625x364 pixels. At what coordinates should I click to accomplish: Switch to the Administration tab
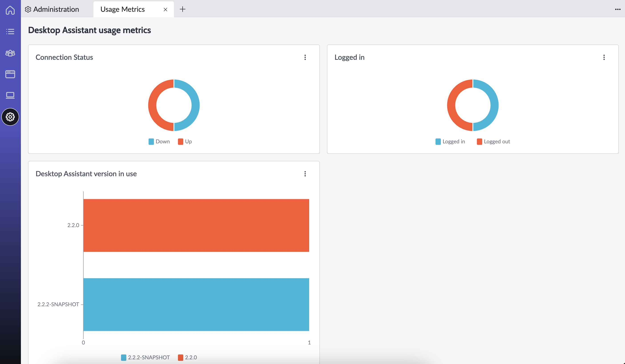[52, 9]
